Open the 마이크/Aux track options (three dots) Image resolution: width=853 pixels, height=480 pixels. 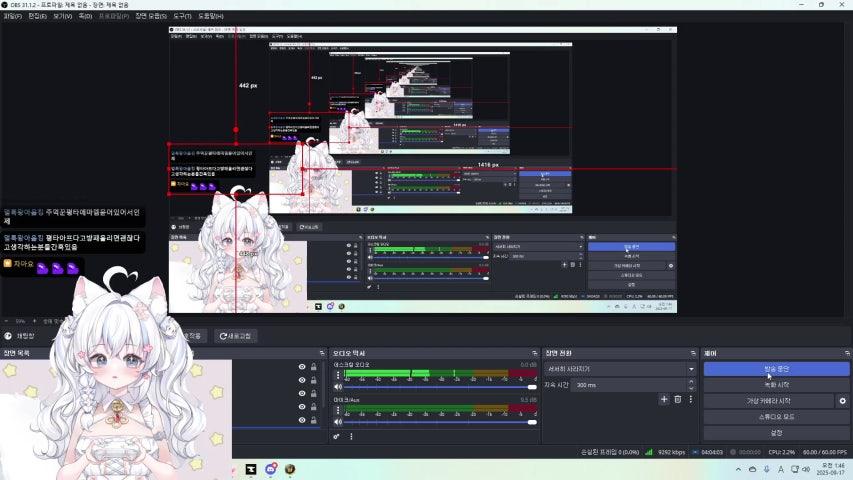[x=338, y=410]
